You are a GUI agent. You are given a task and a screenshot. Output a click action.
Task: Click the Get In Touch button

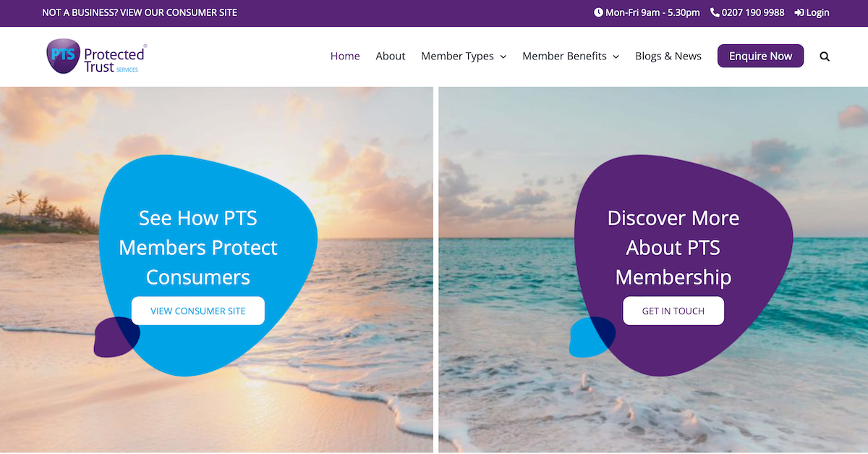coord(673,311)
